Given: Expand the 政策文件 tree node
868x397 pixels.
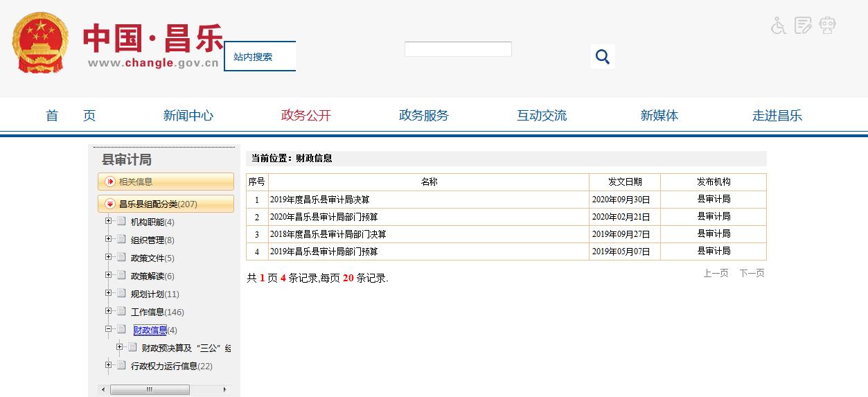Looking at the screenshot, I should (x=108, y=257).
